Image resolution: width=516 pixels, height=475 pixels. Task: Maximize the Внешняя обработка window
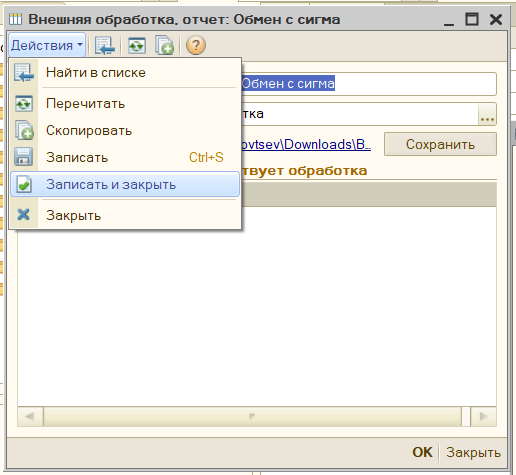(x=472, y=19)
